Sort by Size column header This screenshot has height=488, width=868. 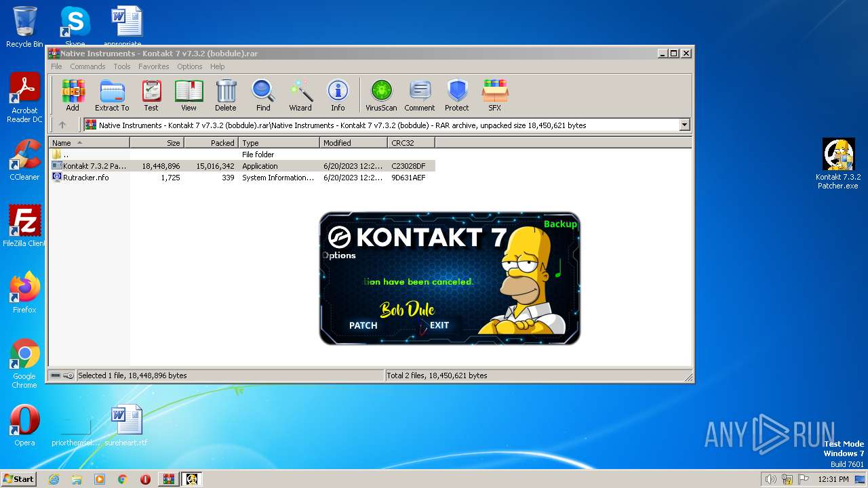coord(157,143)
